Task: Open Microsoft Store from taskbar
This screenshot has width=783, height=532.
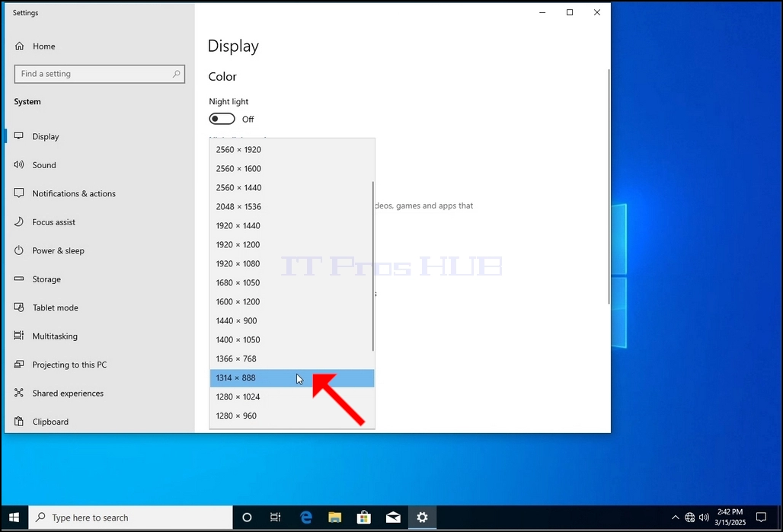Action: pos(364,518)
